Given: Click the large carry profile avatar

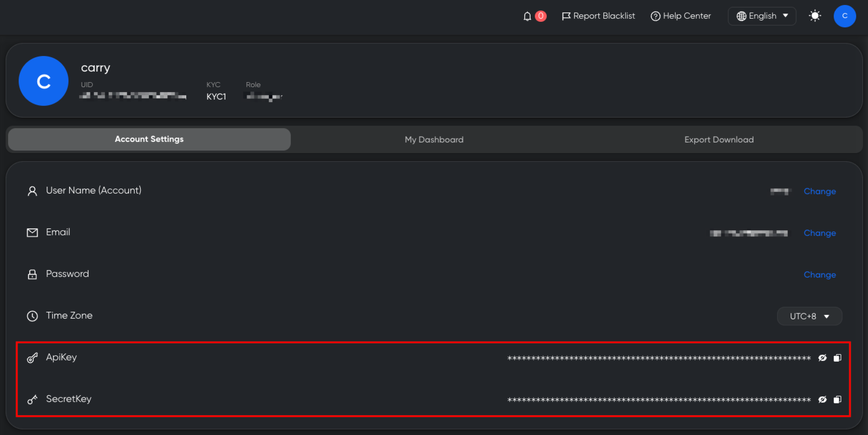Looking at the screenshot, I should (44, 81).
